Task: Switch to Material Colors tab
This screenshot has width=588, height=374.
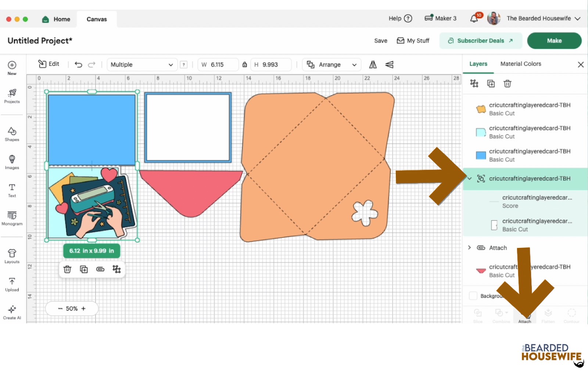Action: coord(520,64)
